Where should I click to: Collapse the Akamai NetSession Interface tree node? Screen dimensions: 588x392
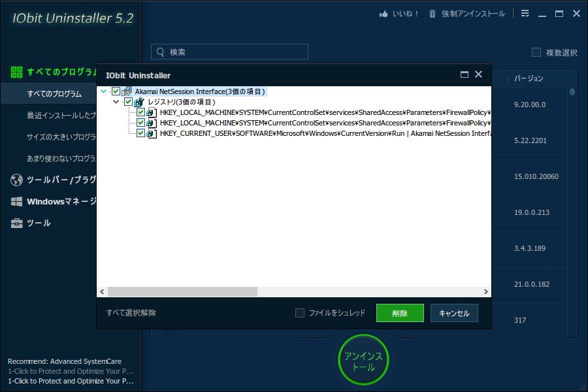click(x=104, y=91)
